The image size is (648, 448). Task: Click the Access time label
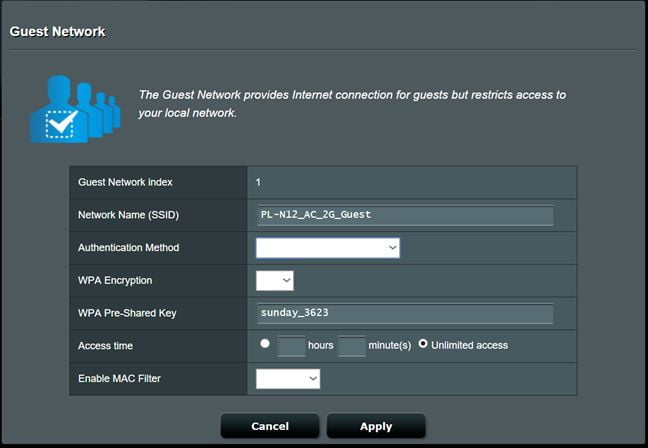(x=105, y=346)
